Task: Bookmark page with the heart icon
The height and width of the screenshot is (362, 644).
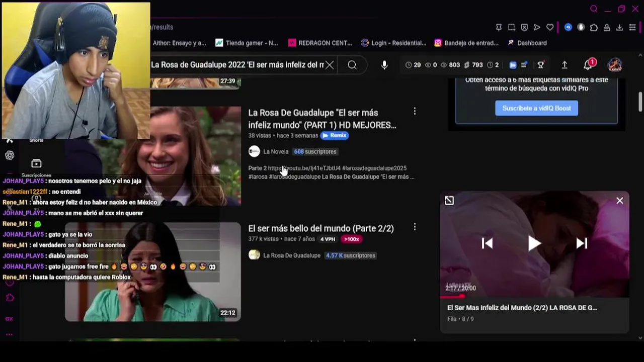Action: click(550, 27)
